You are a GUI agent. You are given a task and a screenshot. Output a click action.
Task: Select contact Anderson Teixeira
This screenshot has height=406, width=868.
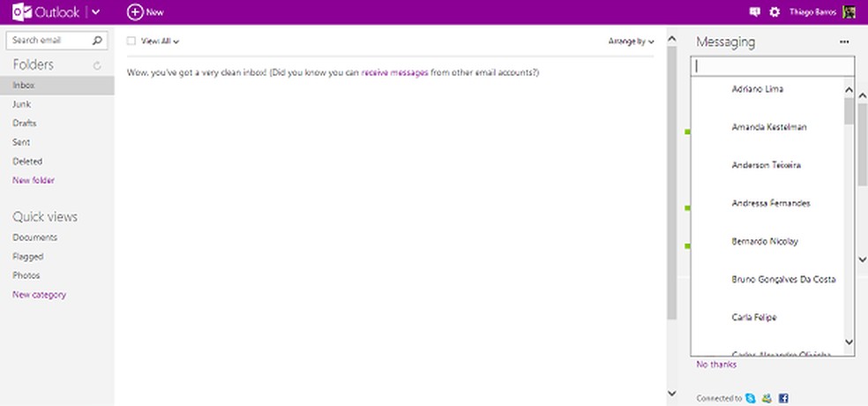tap(767, 165)
